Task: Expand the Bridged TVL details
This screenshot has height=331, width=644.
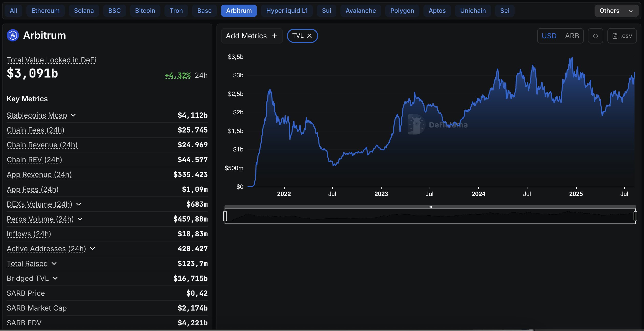Action: pyautogui.click(x=55, y=278)
